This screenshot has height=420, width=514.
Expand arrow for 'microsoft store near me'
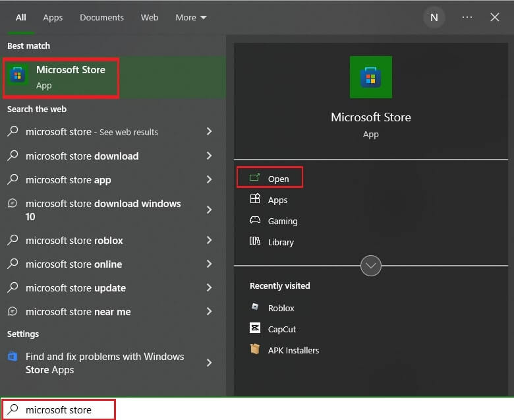tap(209, 311)
